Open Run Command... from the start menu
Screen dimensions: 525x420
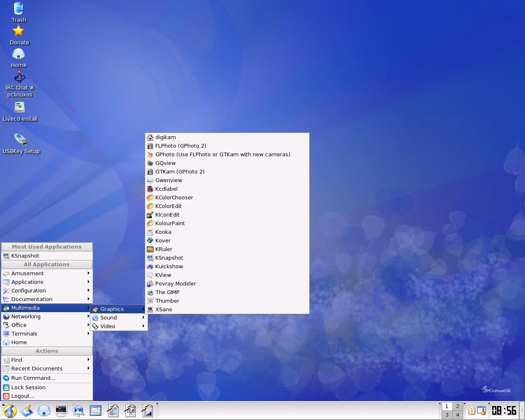tap(47, 378)
